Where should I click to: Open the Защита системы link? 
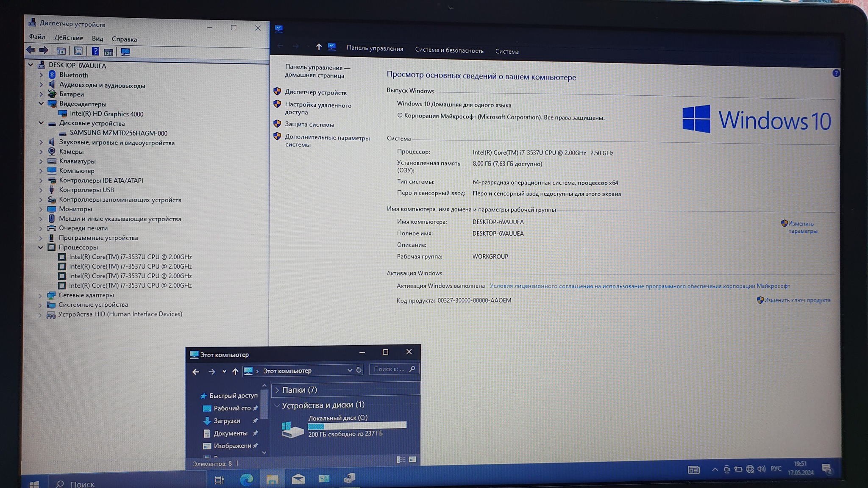(x=309, y=125)
